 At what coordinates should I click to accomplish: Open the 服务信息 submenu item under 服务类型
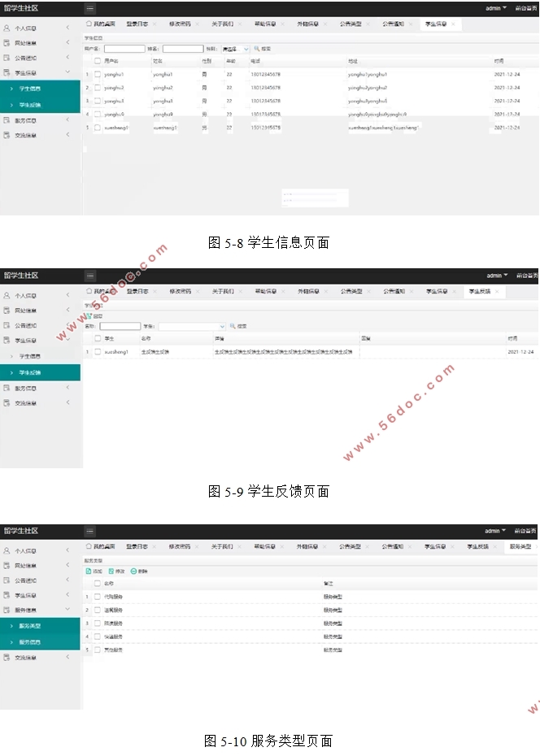30,642
